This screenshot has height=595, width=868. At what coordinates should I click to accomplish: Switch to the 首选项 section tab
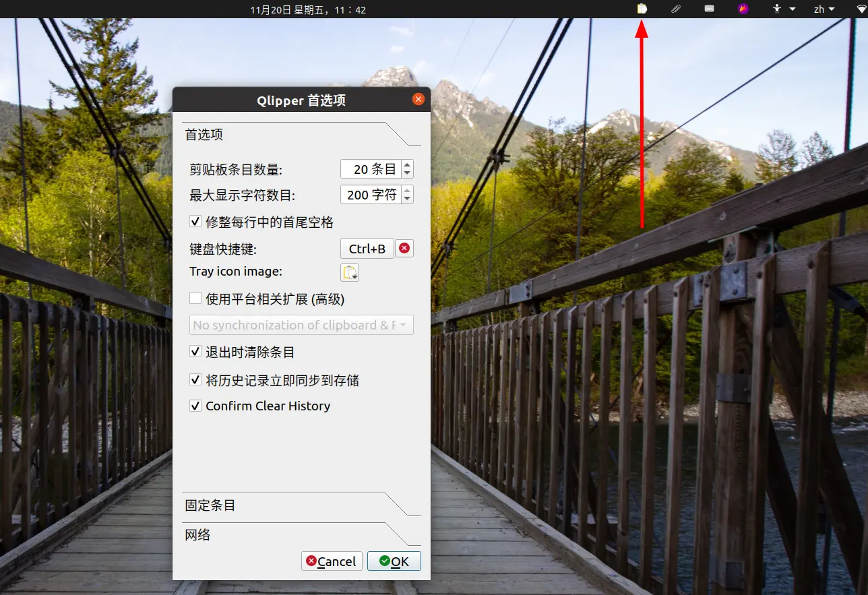[301, 134]
